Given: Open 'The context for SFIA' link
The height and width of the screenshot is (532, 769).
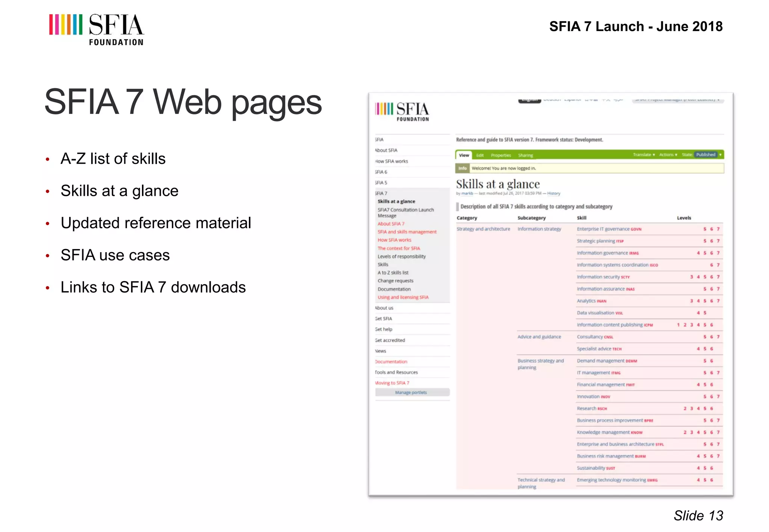Looking at the screenshot, I should click(x=399, y=248).
